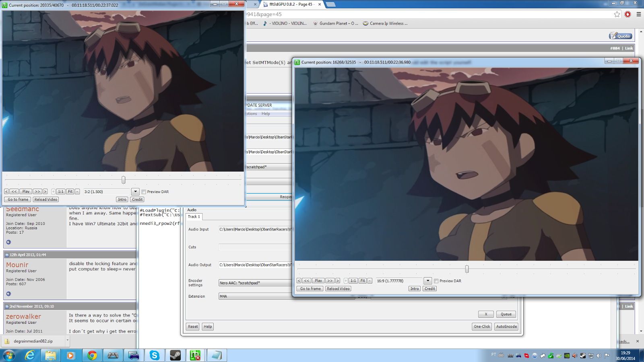Image resolution: width=644 pixels, height=362 pixels.
Task: Open Google Chrome from the taskbar
Action: (x=92, y=356)
